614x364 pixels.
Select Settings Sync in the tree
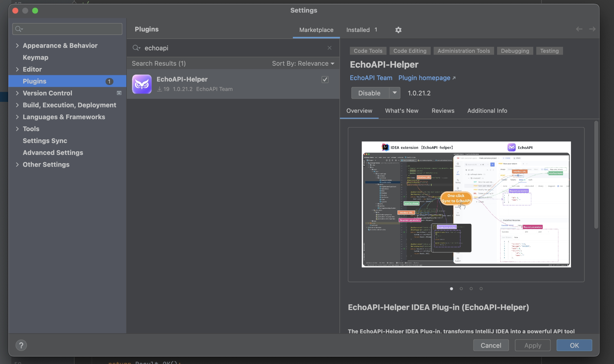[45, 141]
